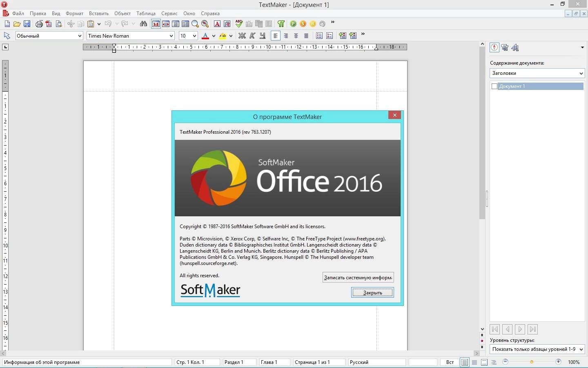Screen dimensions: 588x368
Task: Launch BasicMaker from the yellow B icon
Action: point(313,24)
